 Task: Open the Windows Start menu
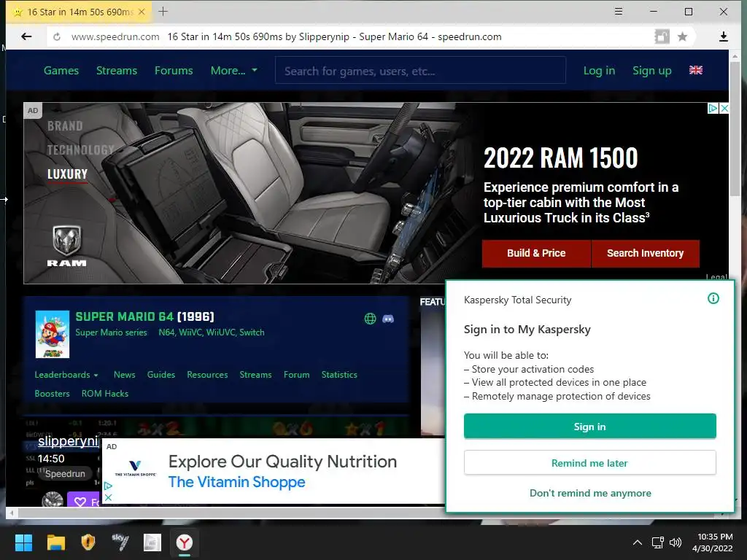pos(23,542)
